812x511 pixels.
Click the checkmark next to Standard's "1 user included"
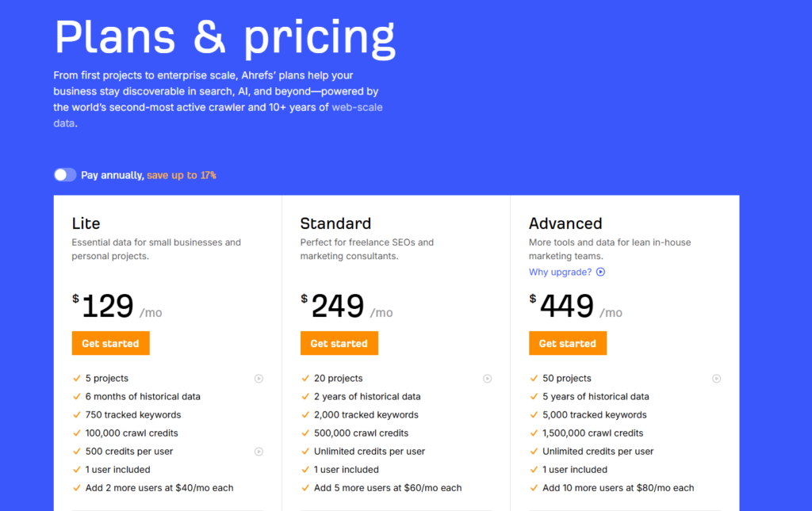[x=305, y=469]
